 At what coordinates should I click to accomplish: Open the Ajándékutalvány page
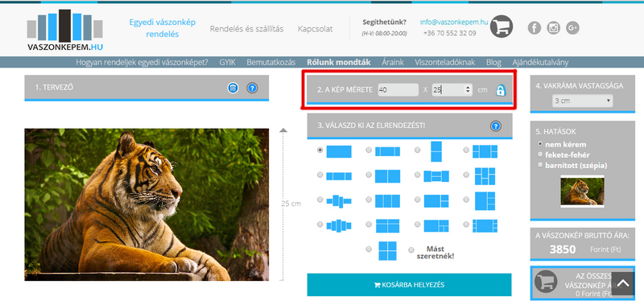pyautogui.click(x=540, y=63)
